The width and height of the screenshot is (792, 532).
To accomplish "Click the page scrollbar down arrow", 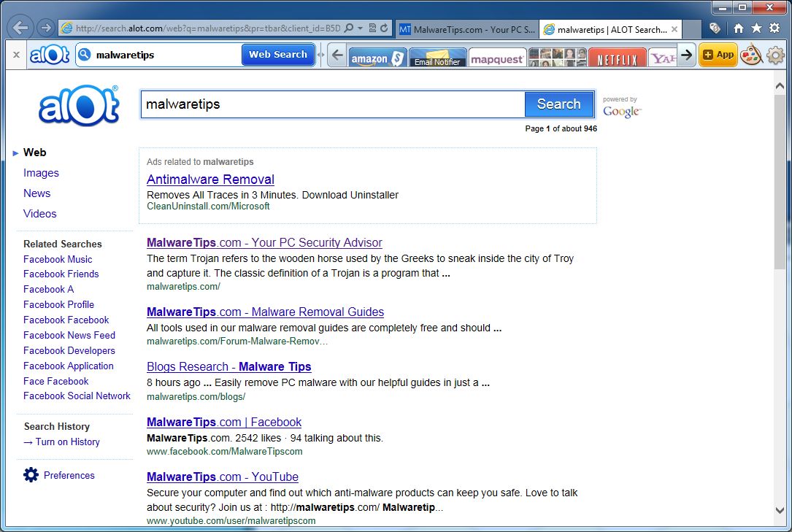I will (x=780, y=510).
